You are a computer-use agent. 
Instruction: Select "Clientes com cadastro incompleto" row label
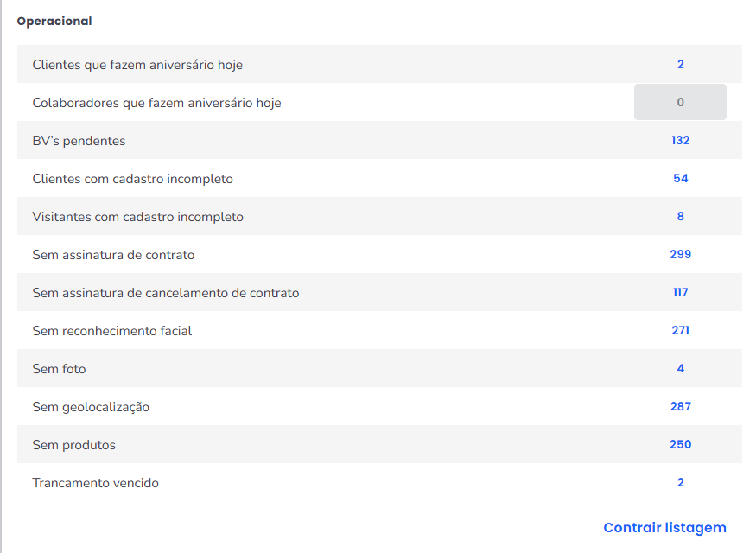point(132,179)
